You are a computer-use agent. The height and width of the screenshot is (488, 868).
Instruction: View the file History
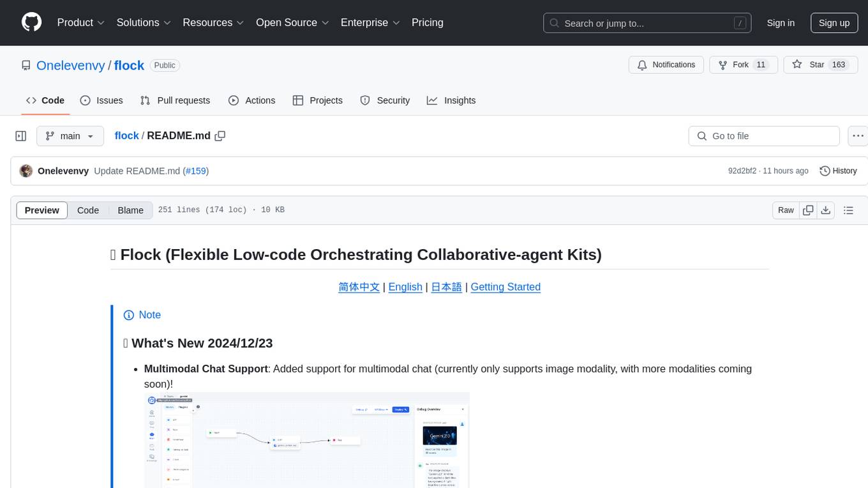tap(838, 171)
